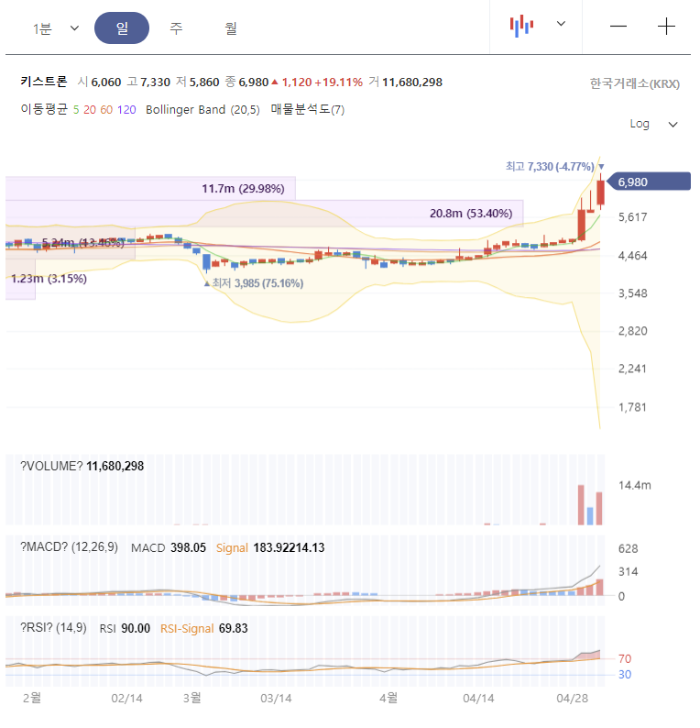Click the 60-day moving average color label
This screenshot has height=728, width=700.
pos(106,110)
